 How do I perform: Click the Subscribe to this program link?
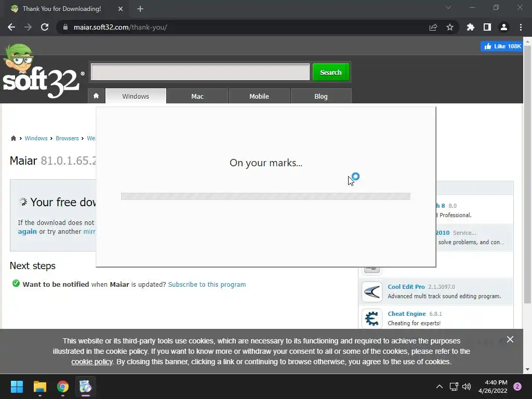click(x=207, y=284)
